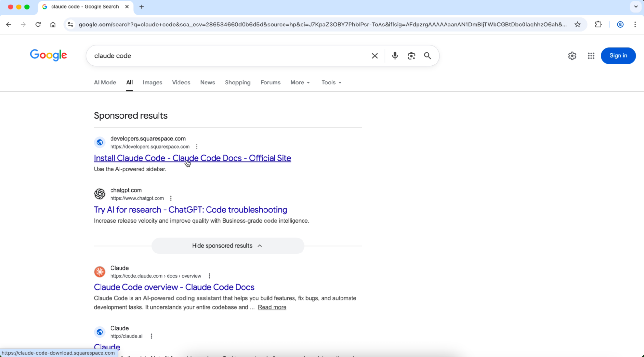
Task: Collapse with Hide sponsored results
Action: (227, 246)
